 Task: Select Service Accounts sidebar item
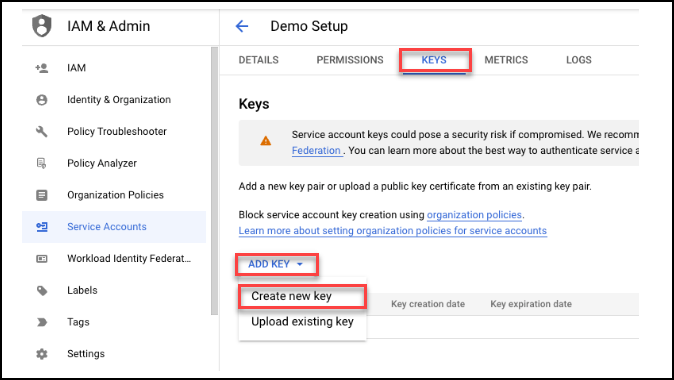[x=114, y=227]
